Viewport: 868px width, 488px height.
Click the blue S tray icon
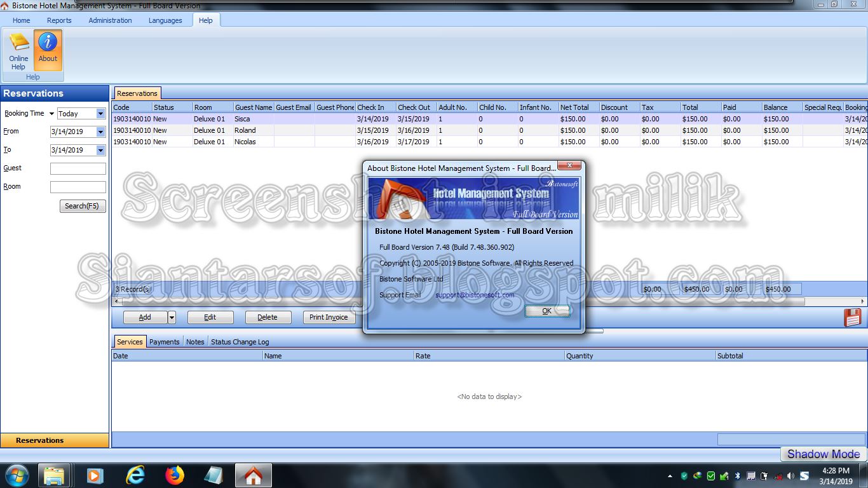pyautogui.click(x=804, y=476)
